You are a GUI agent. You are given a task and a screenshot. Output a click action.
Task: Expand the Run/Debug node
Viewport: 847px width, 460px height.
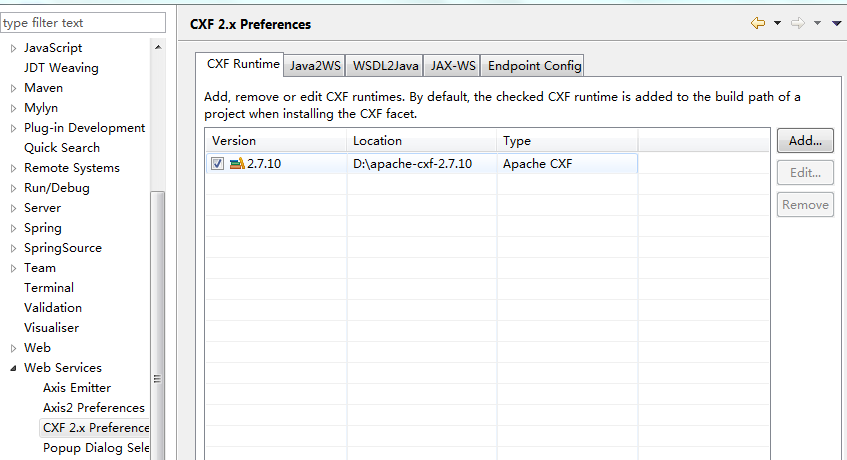[x=14, y=188]
